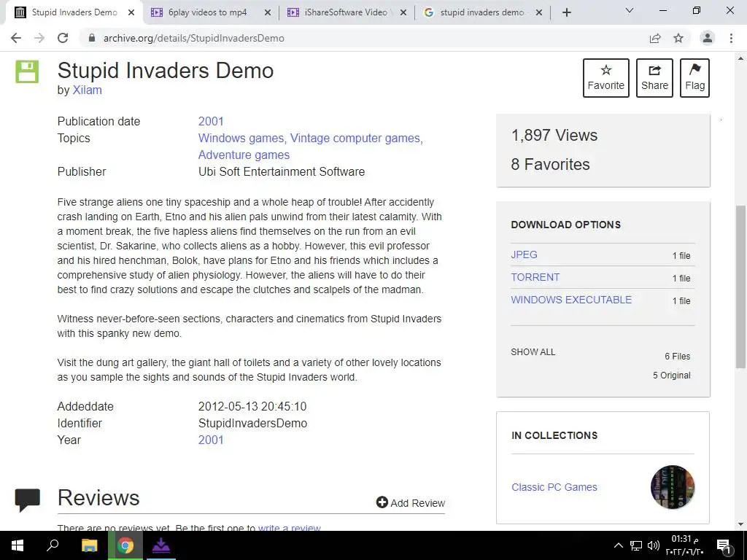
Task: Click the 1,897 Views text
Action: 554,135
